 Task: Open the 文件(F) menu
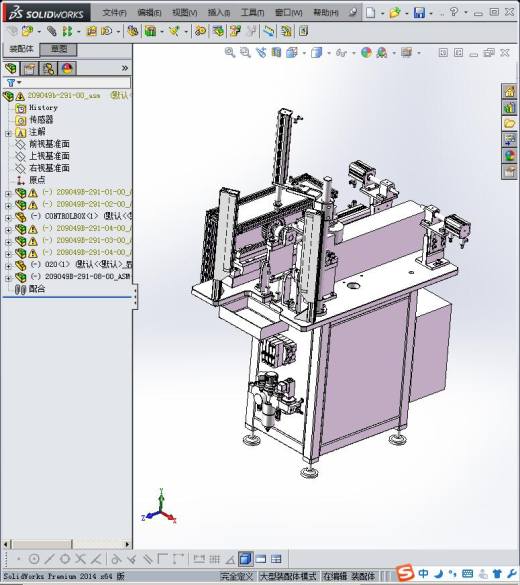[114, 13]
